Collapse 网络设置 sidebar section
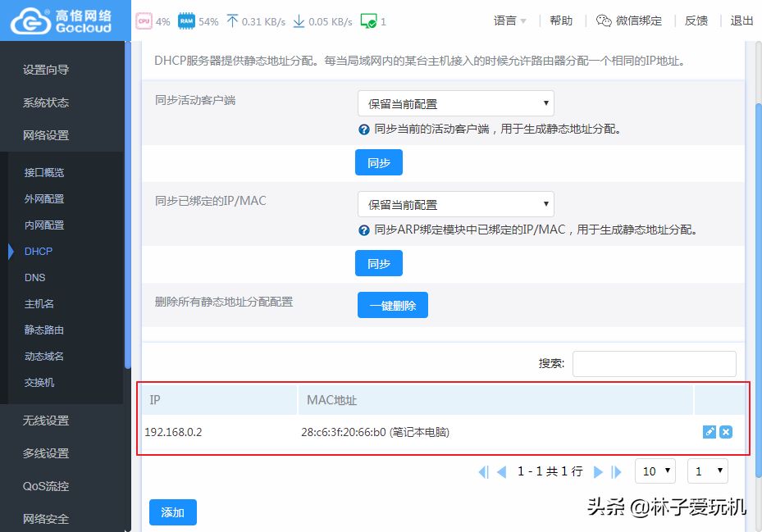The width and height of the screenshot is (762, 532). pos(46,135)
